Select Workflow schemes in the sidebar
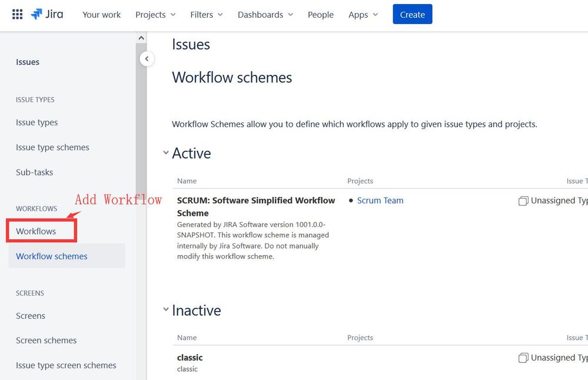The width and height of the screenshot is (588, 380). pyautogui.click(x=67, y=256)
